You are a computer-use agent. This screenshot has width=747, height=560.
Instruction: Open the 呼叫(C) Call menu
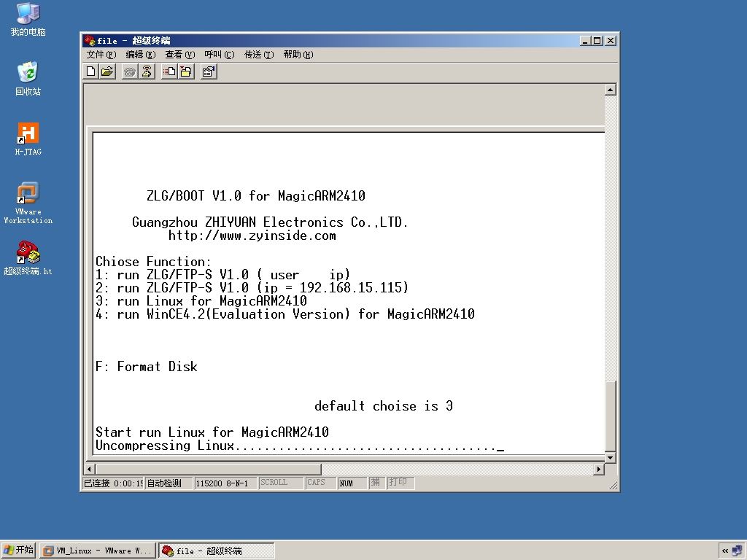[219, 54]
